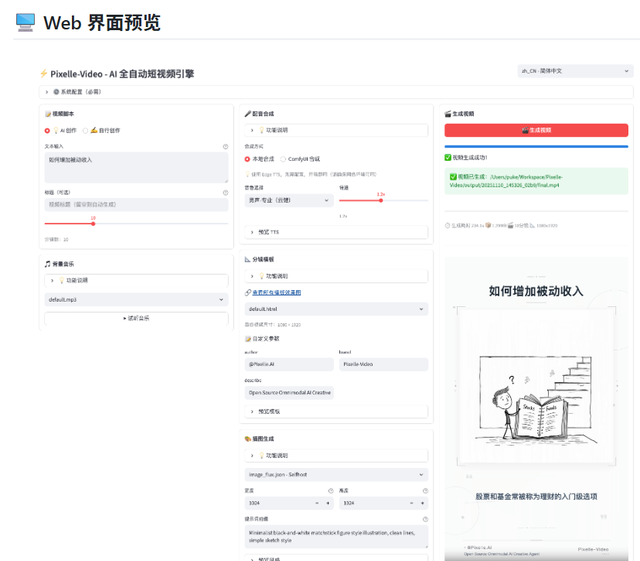Click the palette icon next to 插图生成
Viewport: 640px width, 561px height.
(x=248, y=439)
